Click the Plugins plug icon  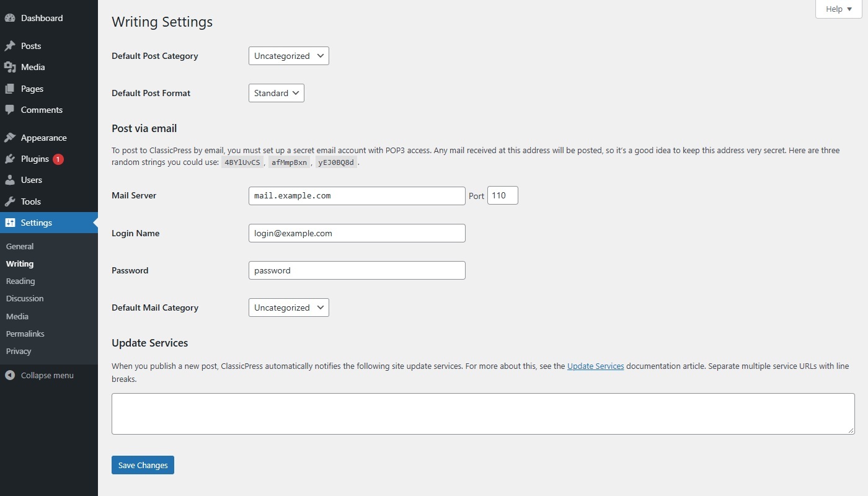click(x=10, y=159)
